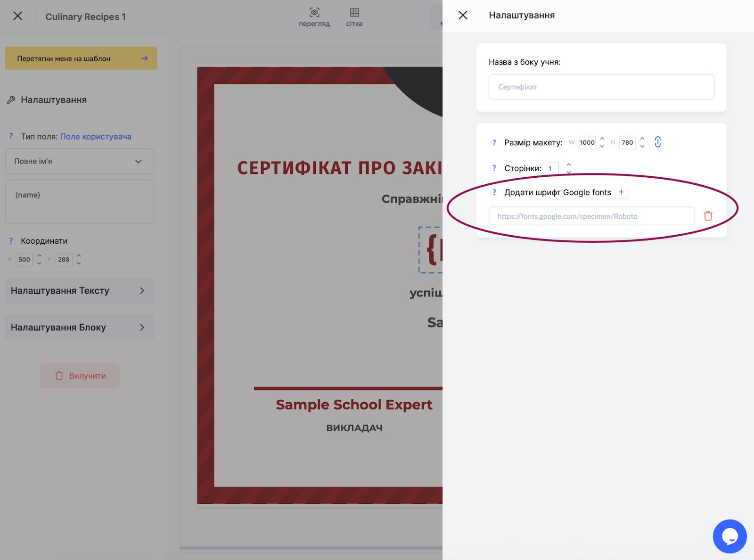Expand Налаштування Блоку section
This screenshot has height=560, width=754.
80,327
